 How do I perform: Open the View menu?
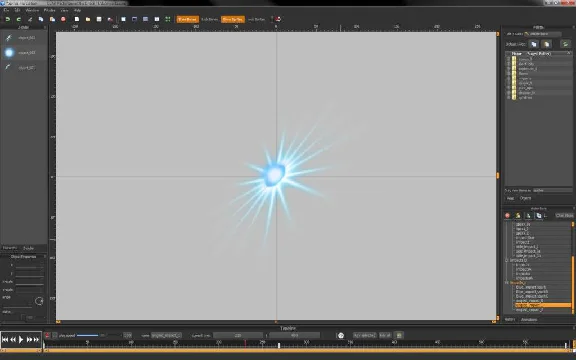click(64, 10)
